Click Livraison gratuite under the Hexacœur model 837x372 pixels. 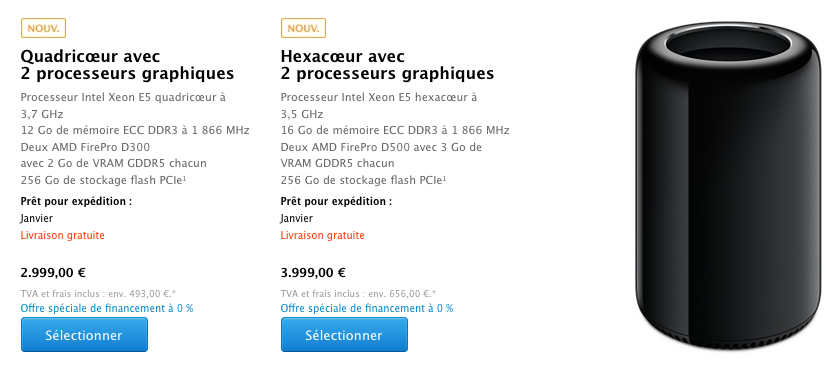pos(322,235)
